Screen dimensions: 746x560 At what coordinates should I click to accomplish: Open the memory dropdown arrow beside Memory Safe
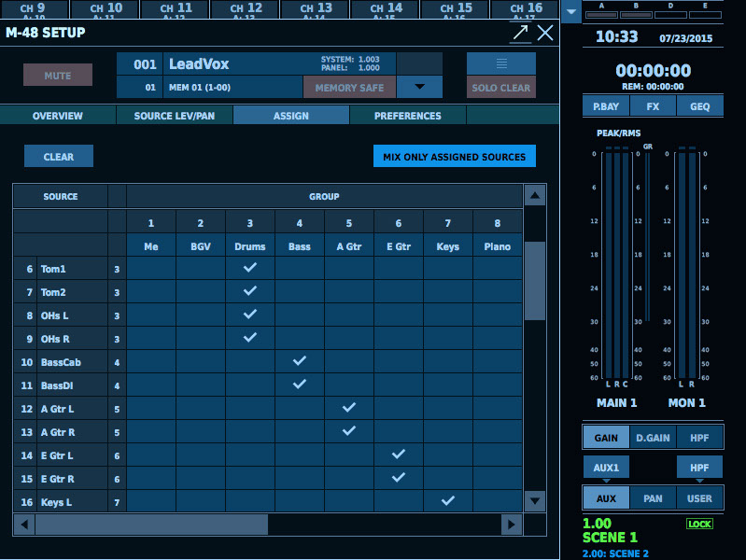(x=419, y=87)
